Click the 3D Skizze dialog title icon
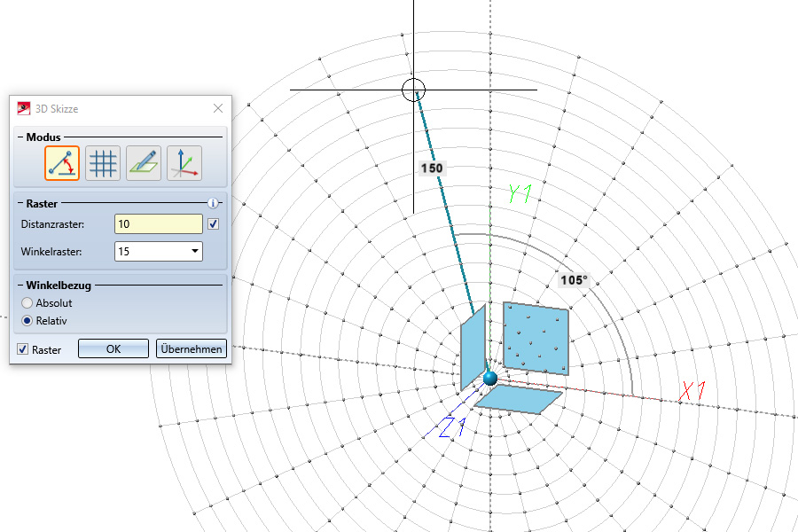This screenshot has width=798, height=532. point(23,108)
